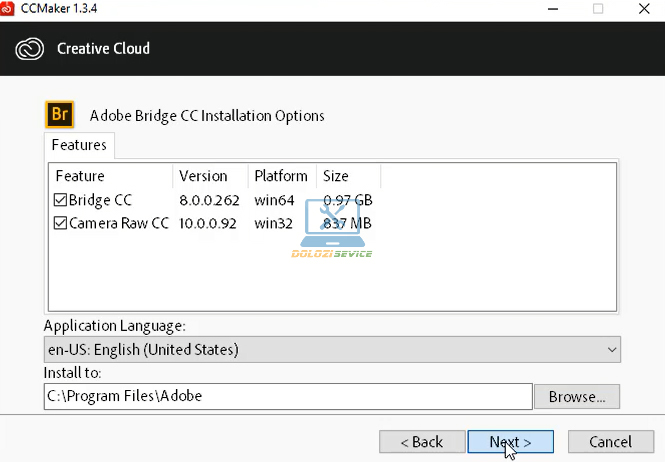
Task: Click the Creative Cloud logo in the header
Action: point(30,48)
